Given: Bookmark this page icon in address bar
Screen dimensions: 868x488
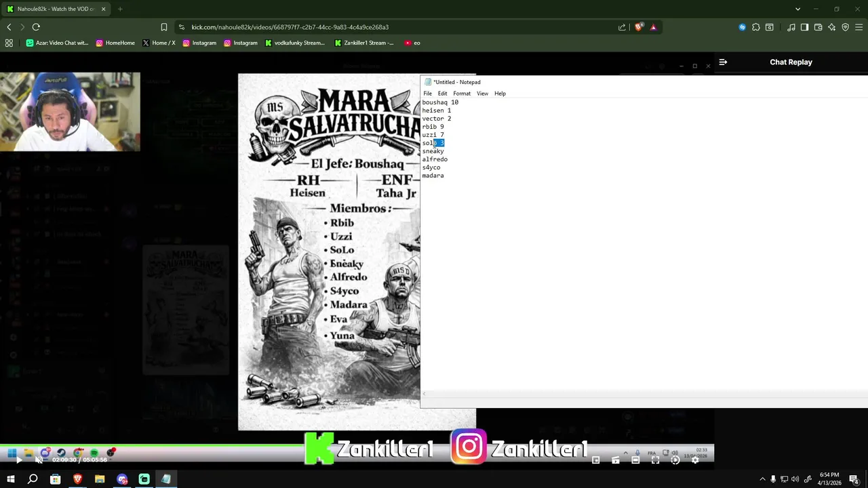Looking at the screenshot, I should pyautogui.click(x=164, y=27).
